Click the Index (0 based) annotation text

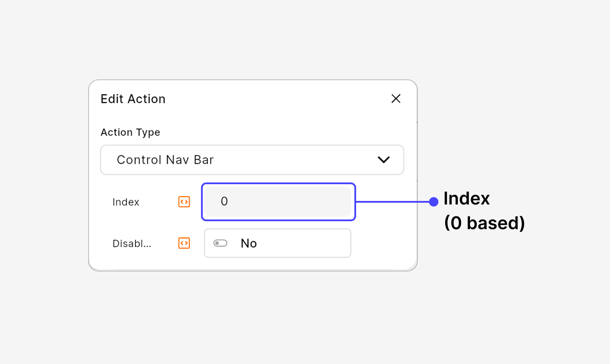(x=484, y=211)
